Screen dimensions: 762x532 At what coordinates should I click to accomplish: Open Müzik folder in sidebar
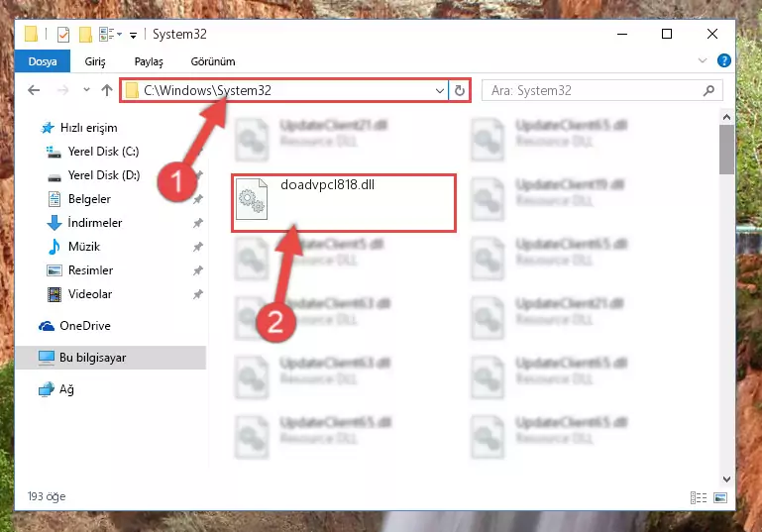pos(84,247)
